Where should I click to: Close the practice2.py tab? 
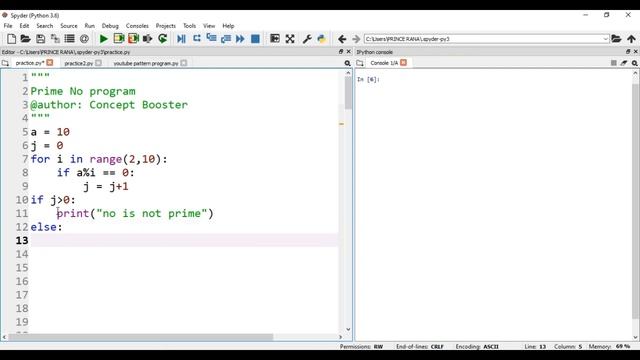point(98,63)
